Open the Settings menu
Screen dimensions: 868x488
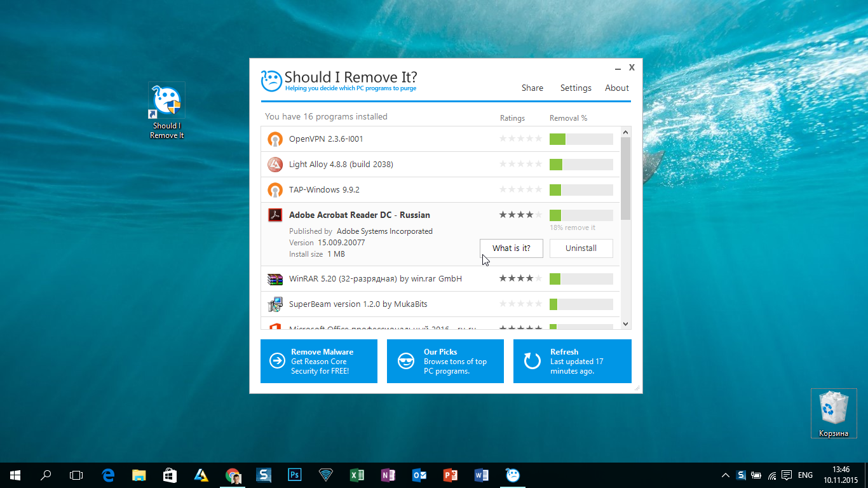coord(576,88)
